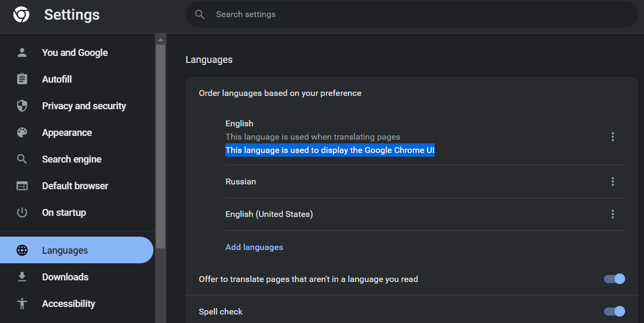Click the On startup power icon
The width and height of the screenshot is (644, 323).
22,213
